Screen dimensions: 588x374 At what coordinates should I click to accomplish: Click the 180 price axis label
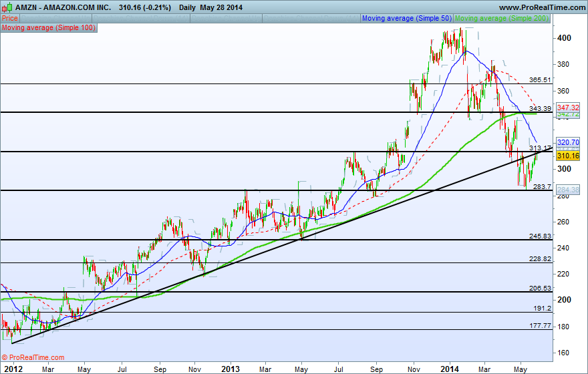pos(563,327)
